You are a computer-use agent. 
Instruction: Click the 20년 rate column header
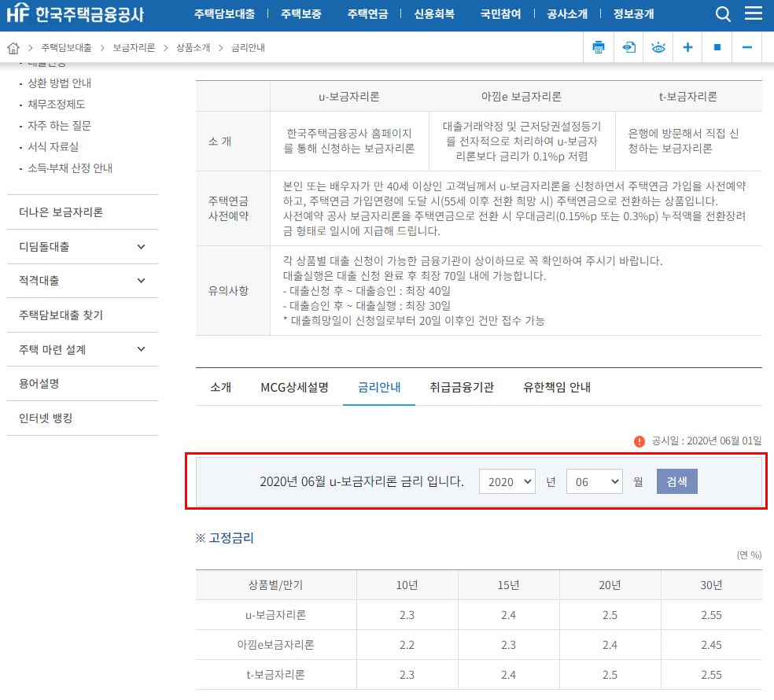[x=610, y=585]
